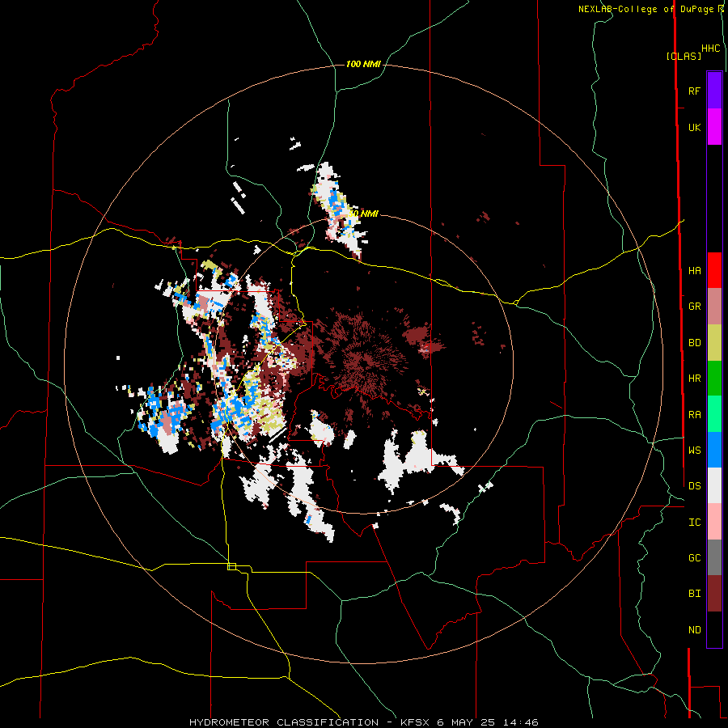Image resolution: width=728 pixels, height=728 pixels.
Task: Select the "BD" legend label
Action: pyautogui.click(x=694, y=343)
